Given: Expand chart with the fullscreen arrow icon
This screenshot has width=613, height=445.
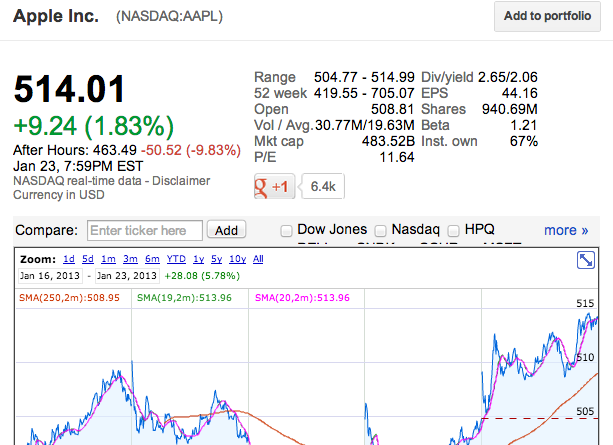Looking at the screenshot, I should 587,260.
